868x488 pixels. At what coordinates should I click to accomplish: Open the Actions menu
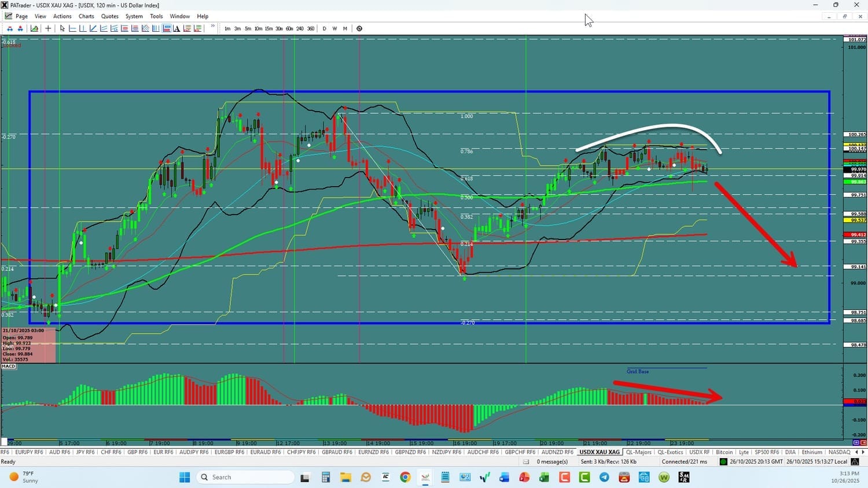(62, 16)
